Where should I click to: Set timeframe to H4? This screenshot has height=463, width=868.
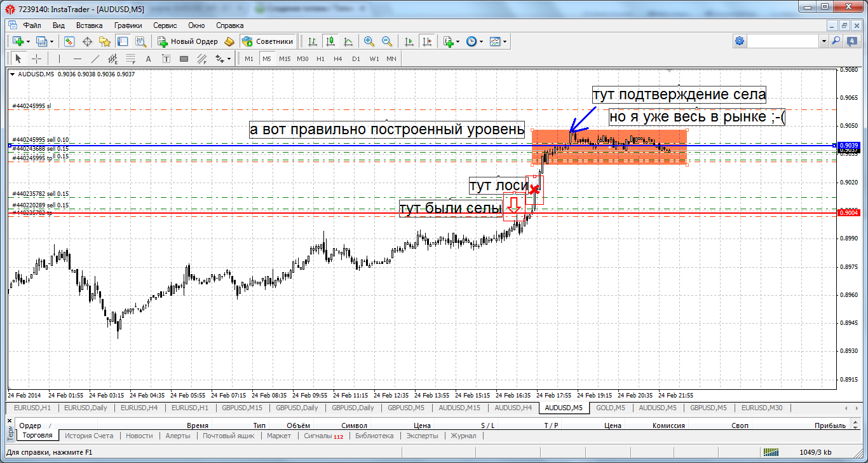[x=337, y=59]
